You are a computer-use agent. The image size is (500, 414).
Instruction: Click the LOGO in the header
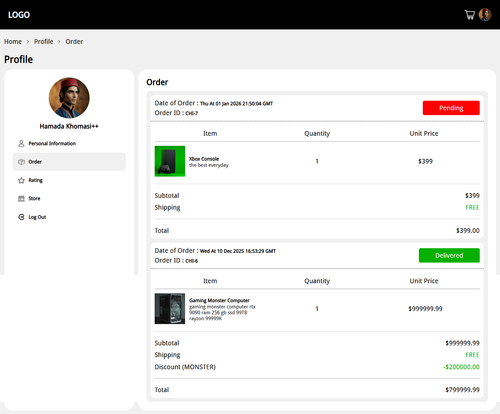point(19,15)
